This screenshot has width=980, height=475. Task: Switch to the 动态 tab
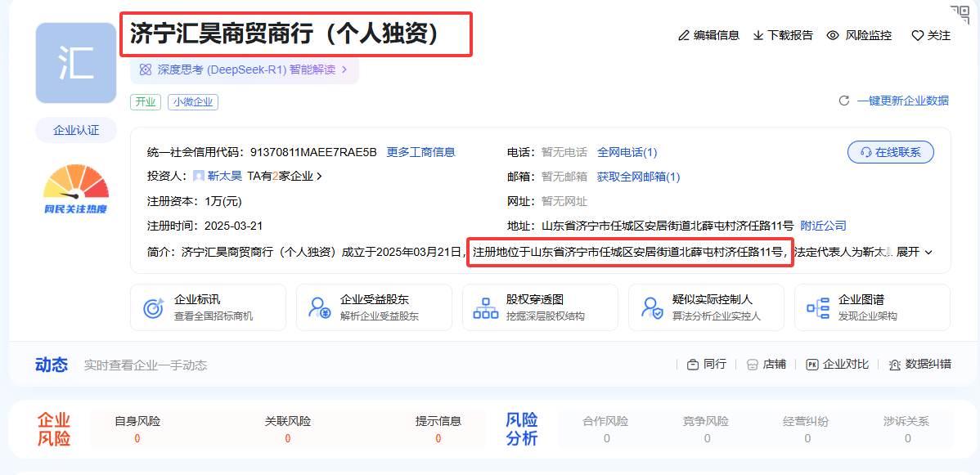click(52, 365)
